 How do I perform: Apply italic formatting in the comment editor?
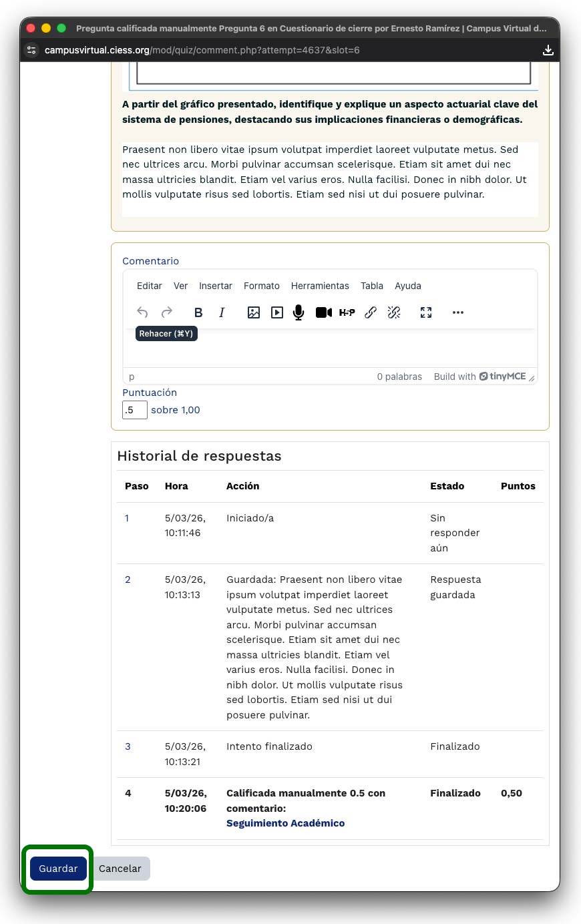tap(222, 312)
